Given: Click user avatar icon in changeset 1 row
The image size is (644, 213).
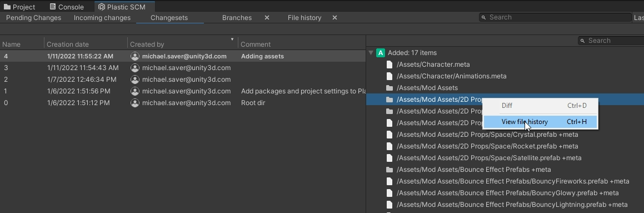Looking at the screenshot, I should (134, 91).
